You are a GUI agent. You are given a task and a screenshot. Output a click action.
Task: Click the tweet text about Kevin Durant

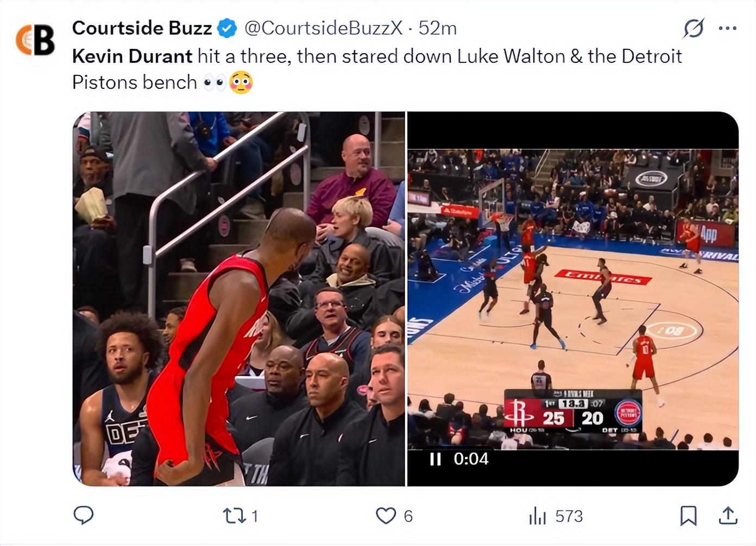tap(377, 69)
